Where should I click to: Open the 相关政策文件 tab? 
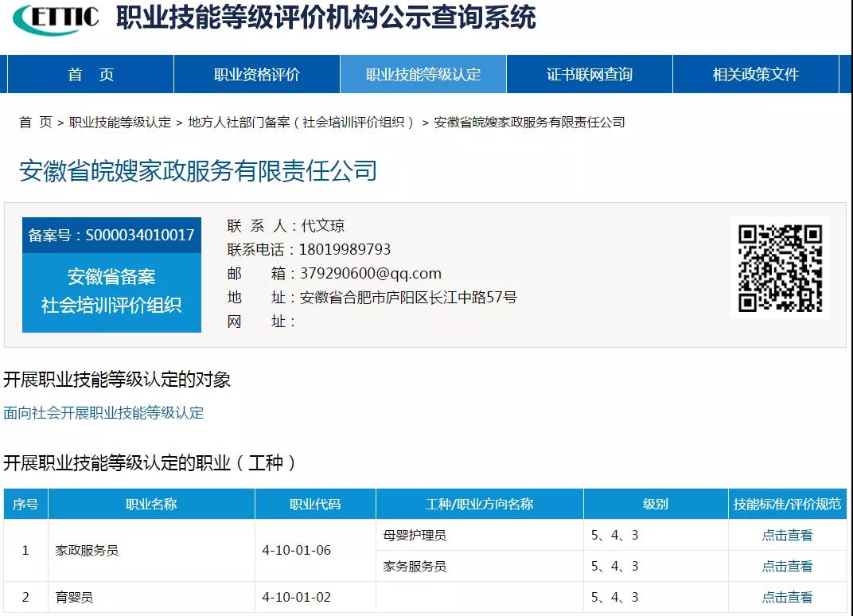[x=755, y=75]
